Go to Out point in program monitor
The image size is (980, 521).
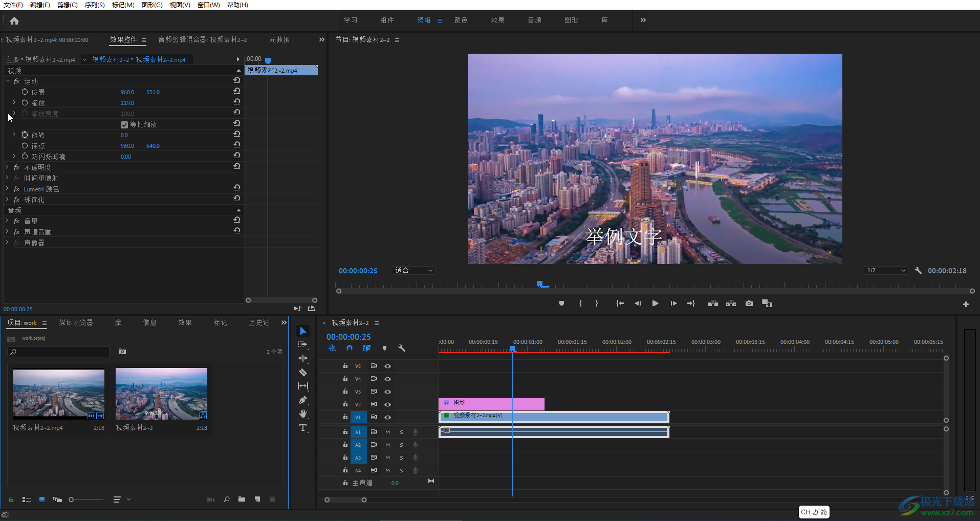(x=691, y=303)
